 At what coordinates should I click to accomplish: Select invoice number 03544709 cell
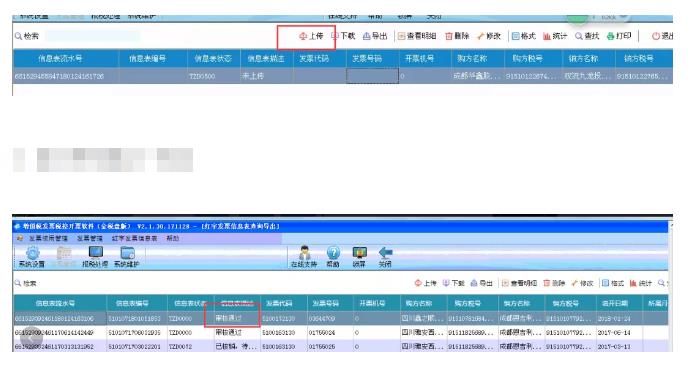click(x=330, y=318)
